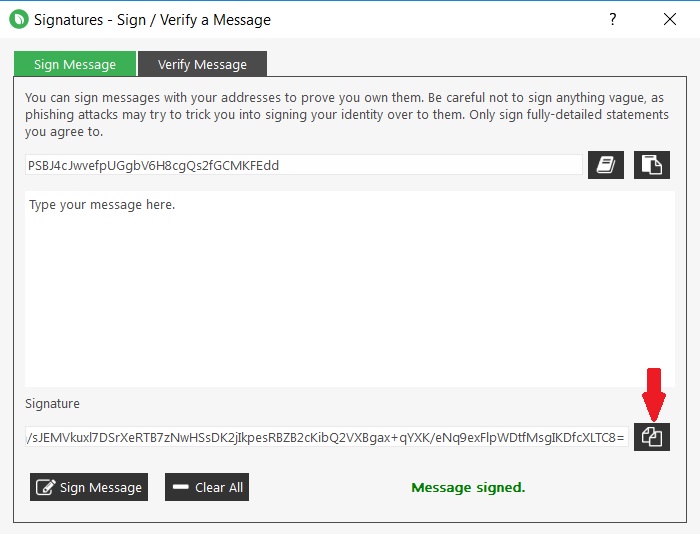The image size is (700, 534).
Task: Click the green leaf app logo
Action: click(x=18, y=19)
